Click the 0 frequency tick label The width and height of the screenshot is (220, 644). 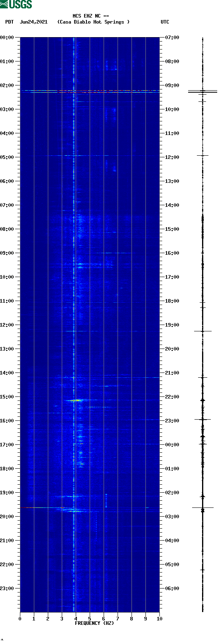[20, 619]
